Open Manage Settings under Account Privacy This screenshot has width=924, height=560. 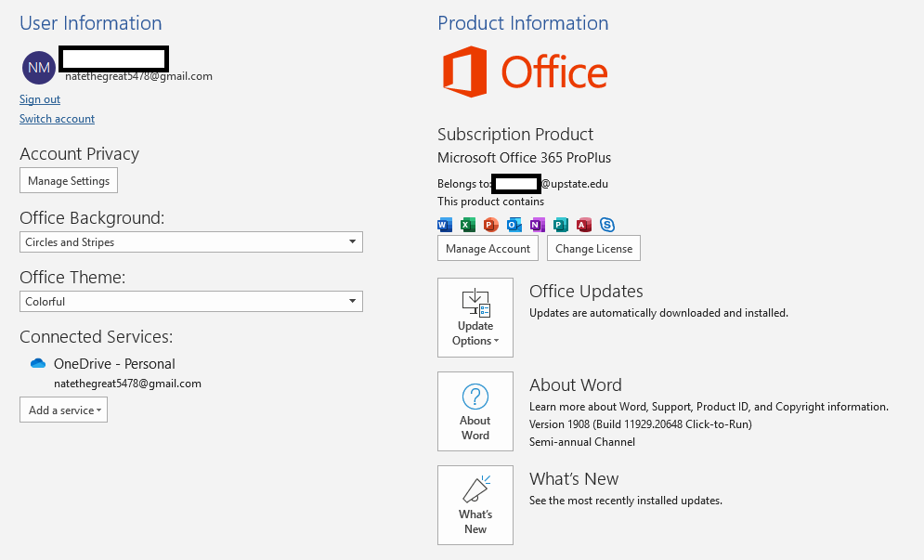(69, 180)
